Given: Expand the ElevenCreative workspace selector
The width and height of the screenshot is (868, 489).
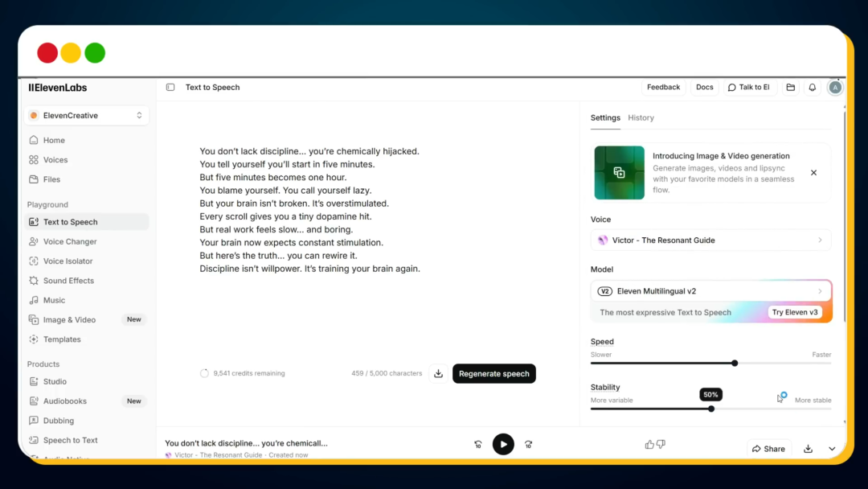Looking at the screenshot, I should pos(86,116).
